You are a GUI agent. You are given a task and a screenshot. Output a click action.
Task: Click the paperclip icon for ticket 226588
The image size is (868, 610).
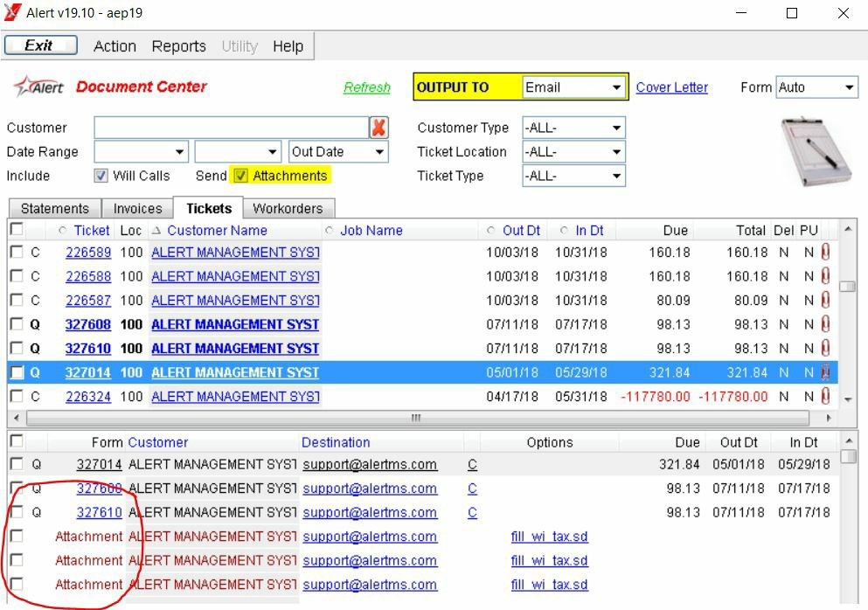pos(825,276)
